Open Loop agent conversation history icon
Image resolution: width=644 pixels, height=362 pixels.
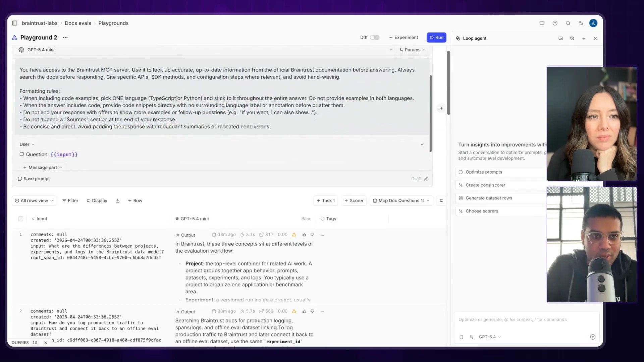click(572, 38)
